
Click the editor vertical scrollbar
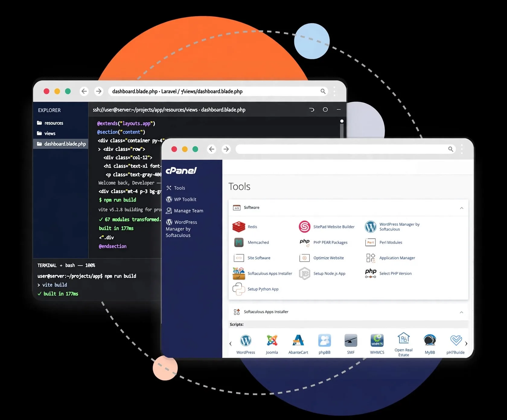pyautogui.click(x=342, y=129)
